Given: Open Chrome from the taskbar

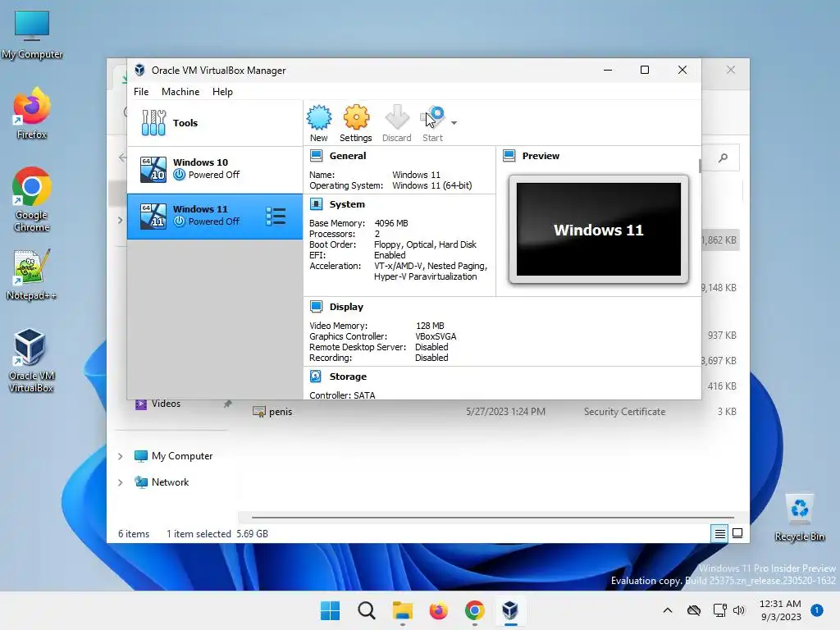Looking at the screenshot, I should point(475,610).
